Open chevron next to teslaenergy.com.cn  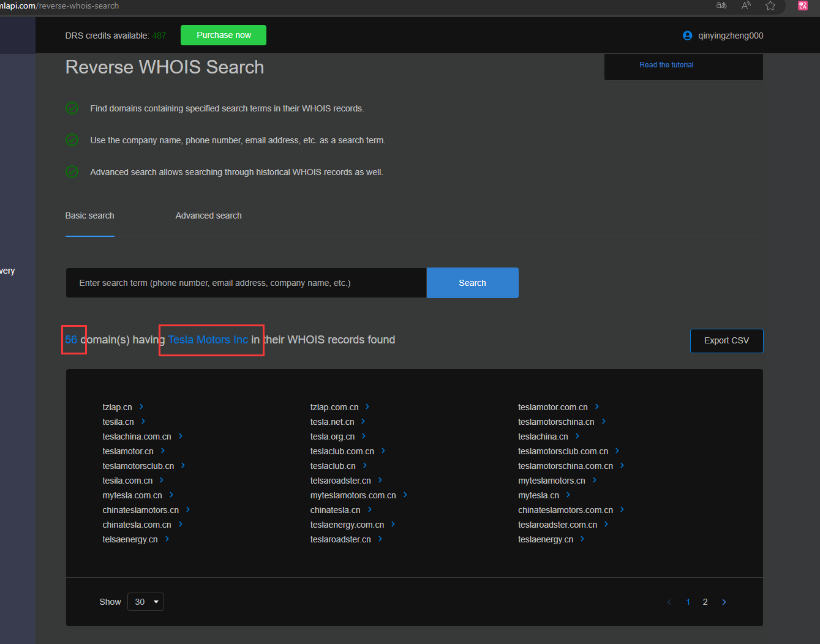click(x=393, y=524)
